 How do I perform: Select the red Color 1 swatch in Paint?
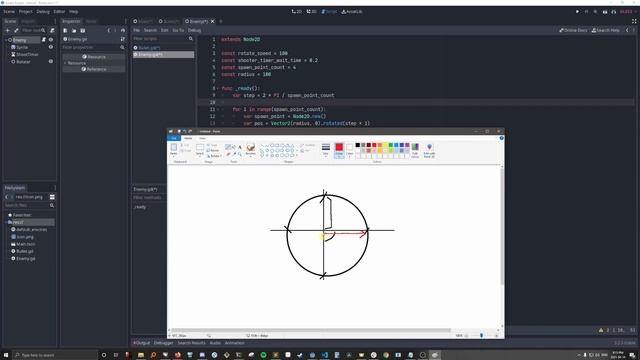pos(339,150)
